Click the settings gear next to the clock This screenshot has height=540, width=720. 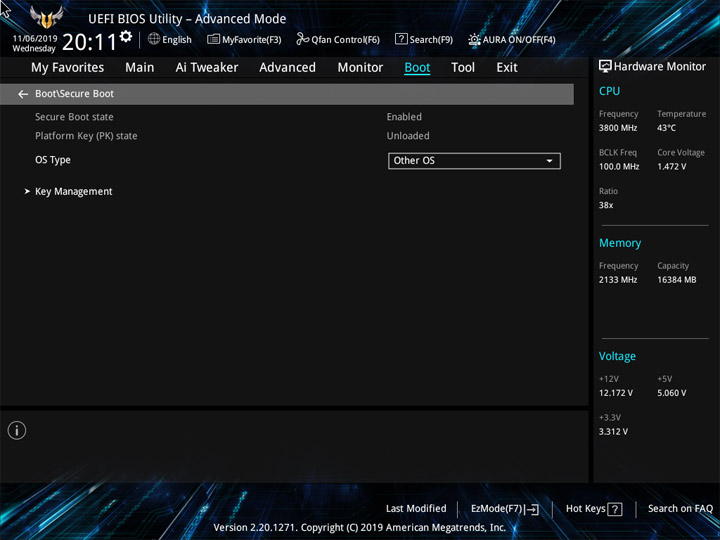[126, 36]
